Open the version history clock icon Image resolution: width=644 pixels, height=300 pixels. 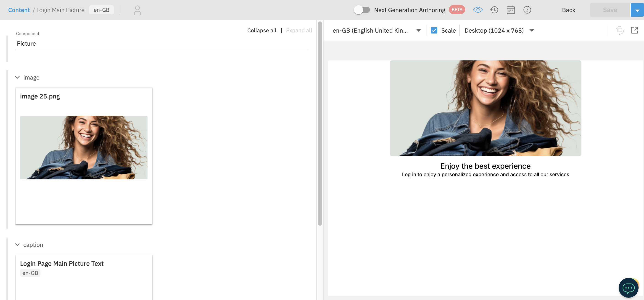point(494,10)
